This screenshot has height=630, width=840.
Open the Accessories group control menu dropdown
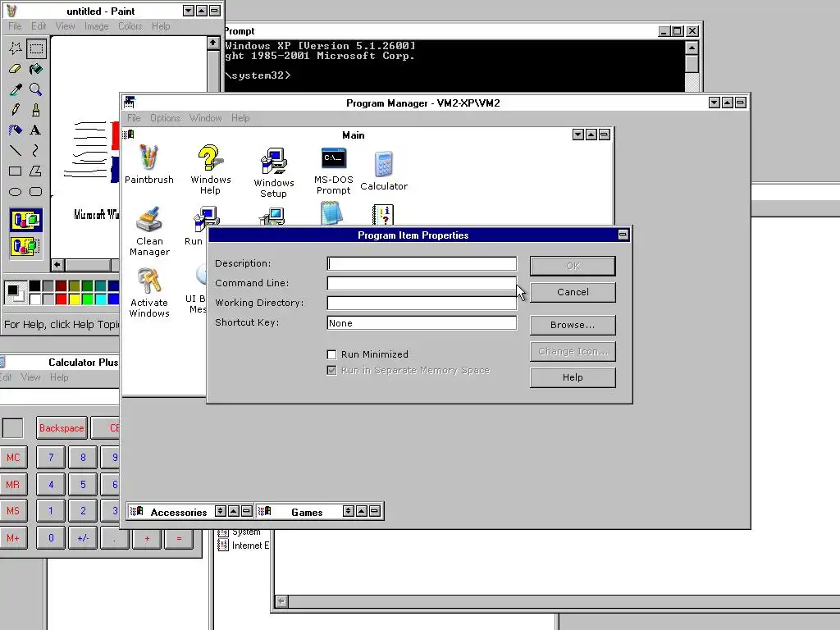137,512
